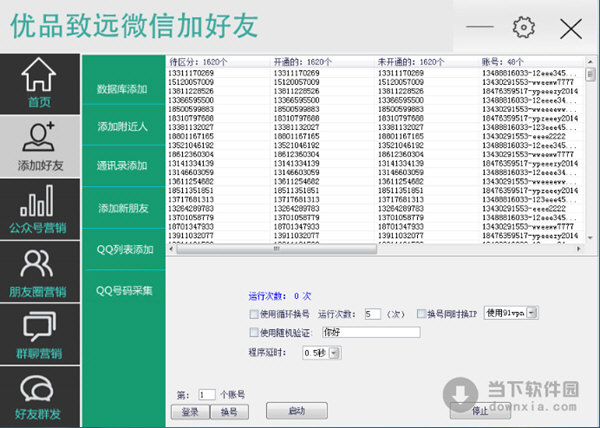The width and height of the screenshot is (600, 428).
Task: Open 公众号营销 bar chart icon
Action: [37, 200]
